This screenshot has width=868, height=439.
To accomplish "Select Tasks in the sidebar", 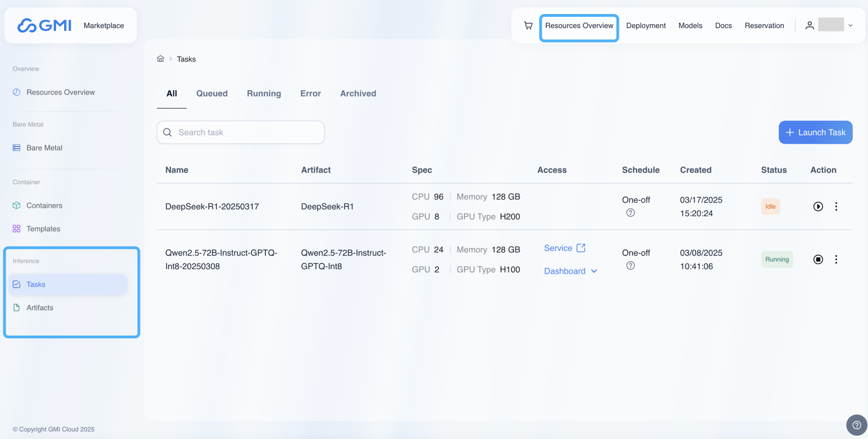I will pyautogui.click(x=68, y=285).
